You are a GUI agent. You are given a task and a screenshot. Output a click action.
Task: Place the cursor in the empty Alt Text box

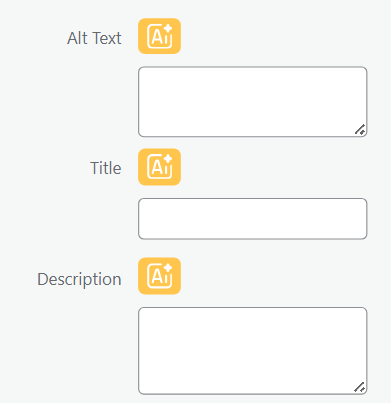pyautogui.click(x=253, y=102)
